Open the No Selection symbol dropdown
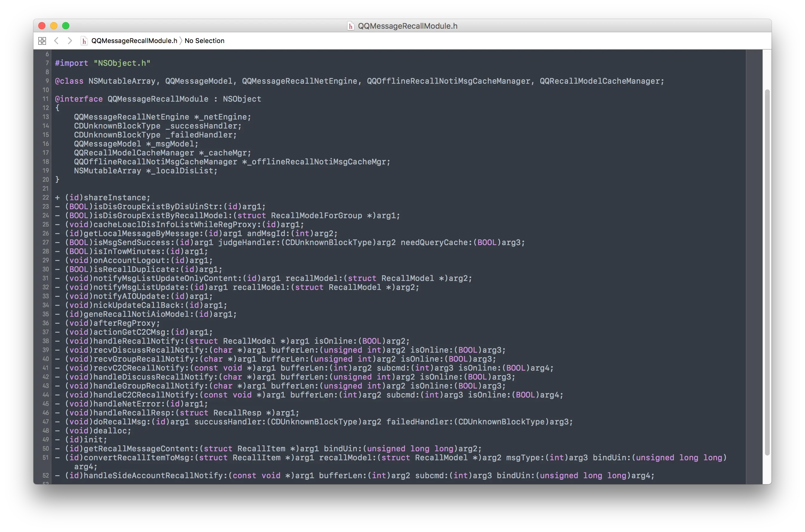The width and height of the screenshot is (805, 532). point(204,41)
